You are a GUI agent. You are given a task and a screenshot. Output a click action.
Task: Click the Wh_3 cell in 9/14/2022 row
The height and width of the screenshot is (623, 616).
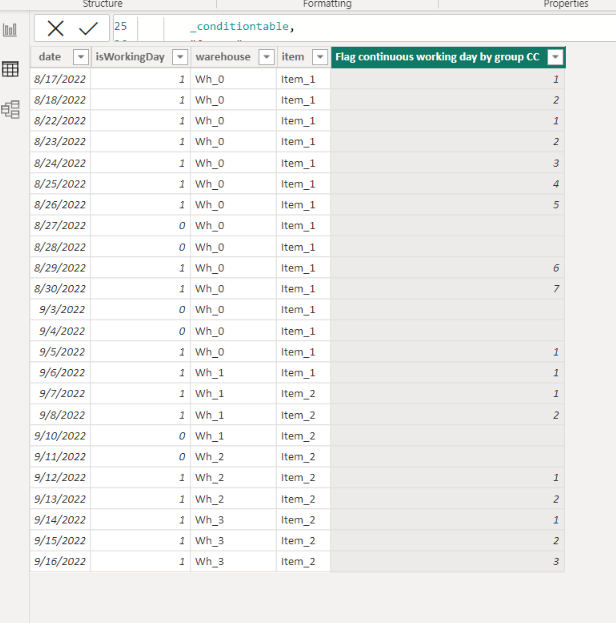(233, 520)
